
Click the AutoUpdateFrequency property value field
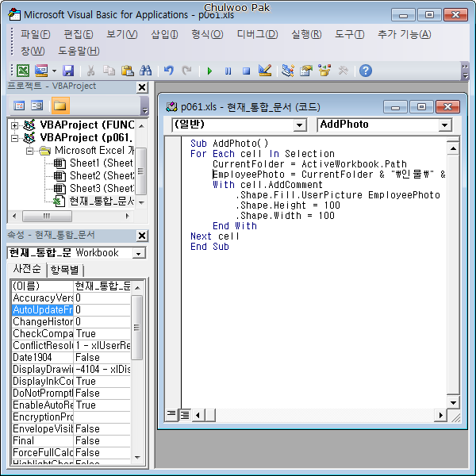[x=102, y=310]
